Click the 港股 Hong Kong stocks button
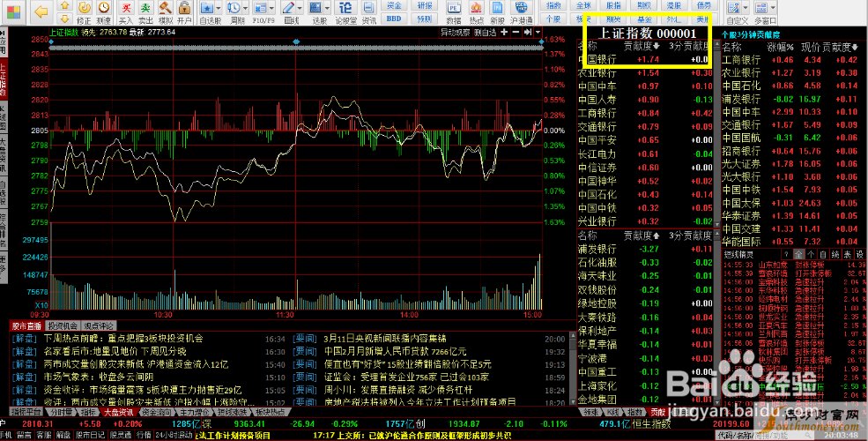 (673, 5)
